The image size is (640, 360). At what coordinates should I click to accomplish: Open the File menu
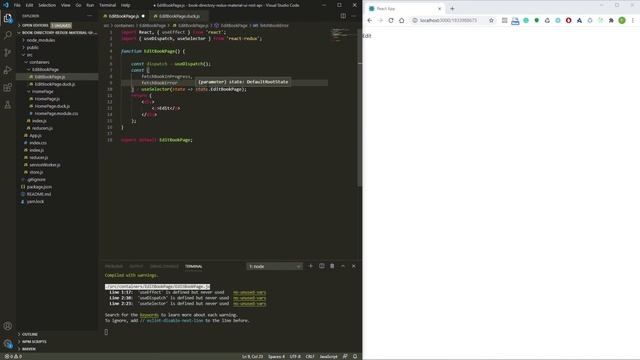coord(17,5)
